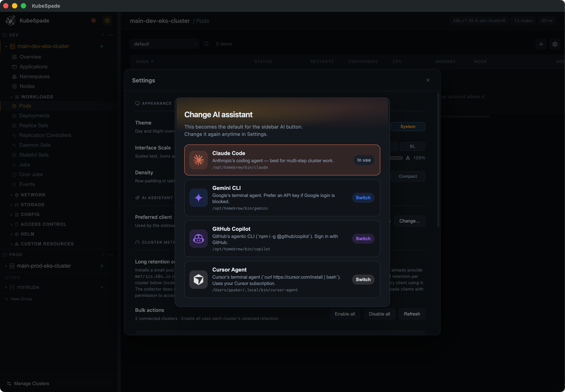Screen dimensions: 565x392
Task: Click New Group in sidebar
Action: click(x=19, y=299)
